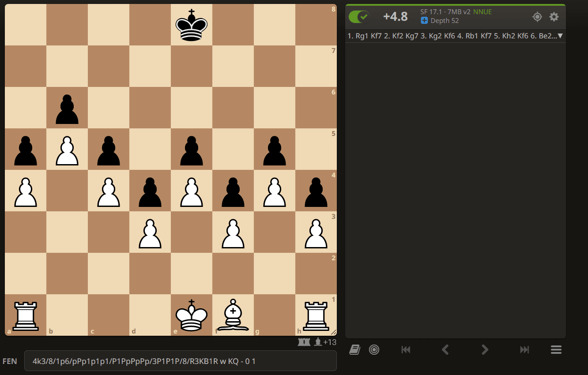
Task: Select the black pawn on f4
Action: point(233,191)
